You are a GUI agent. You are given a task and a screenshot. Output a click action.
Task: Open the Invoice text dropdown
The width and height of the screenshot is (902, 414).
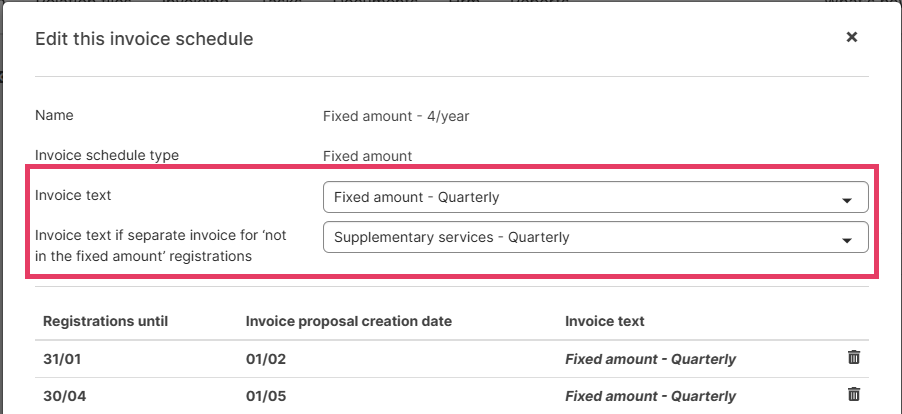[595, 197]
